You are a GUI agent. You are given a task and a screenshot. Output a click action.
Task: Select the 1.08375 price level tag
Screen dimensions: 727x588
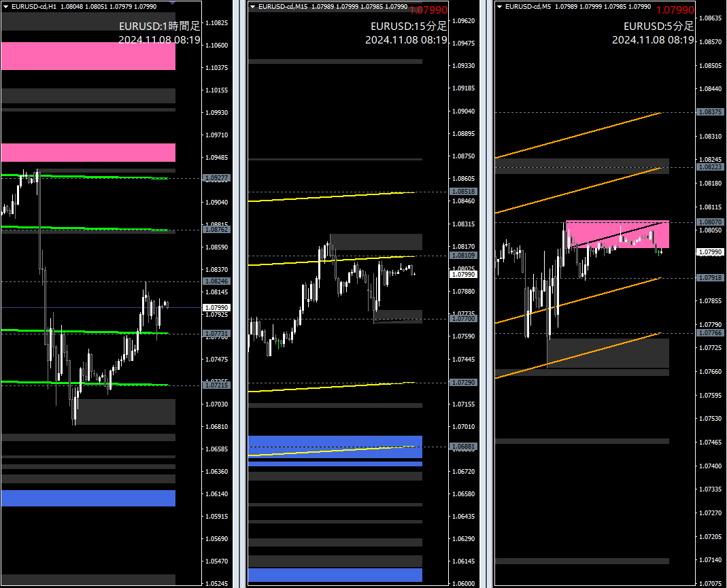click(x=710, y=112)
